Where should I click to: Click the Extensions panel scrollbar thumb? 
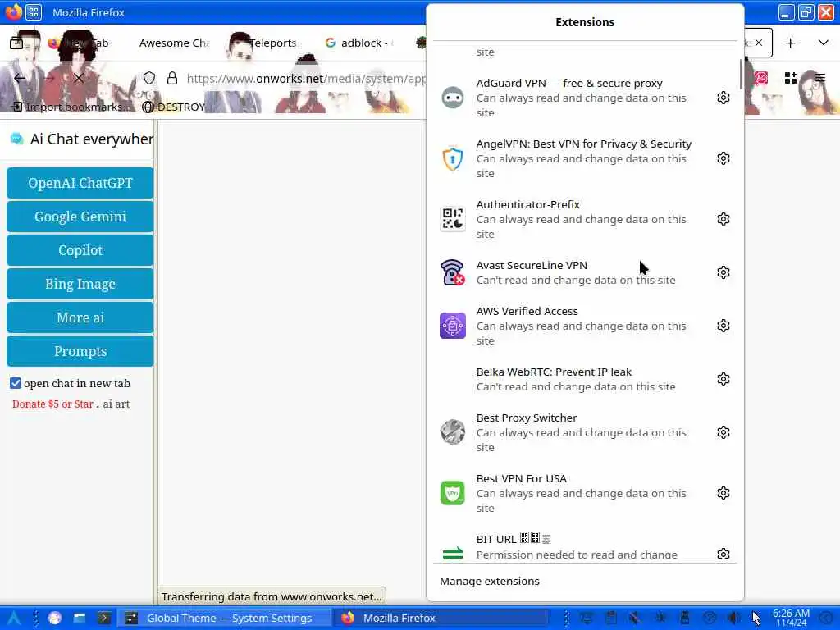click(741, 74)
